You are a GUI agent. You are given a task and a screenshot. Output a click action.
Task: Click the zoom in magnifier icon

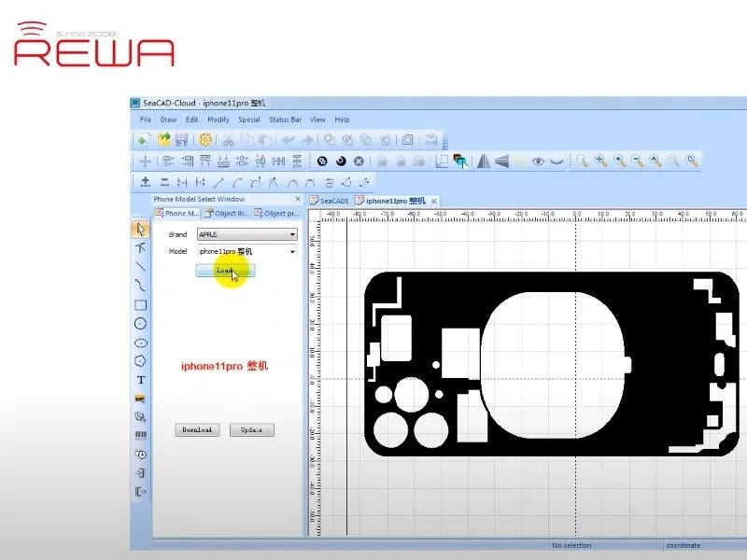pyautogui.click(x=619, y=161)
